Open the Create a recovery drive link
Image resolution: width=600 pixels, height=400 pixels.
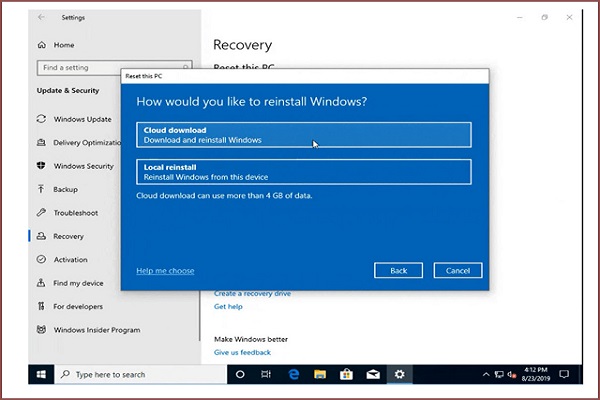click(253, 294)
